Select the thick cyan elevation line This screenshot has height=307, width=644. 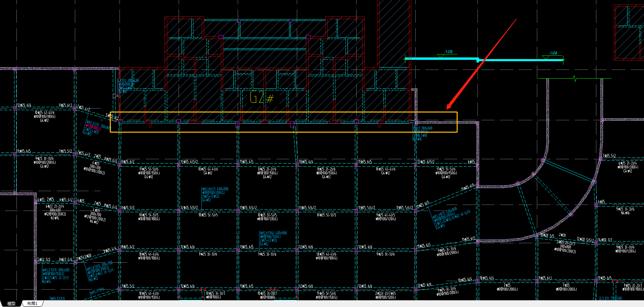[x=484, y=60]
